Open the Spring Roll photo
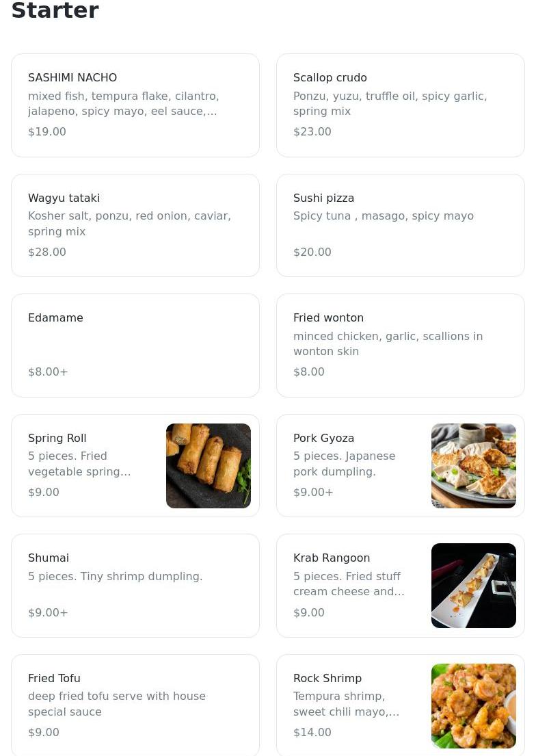The width and height of the screenshot is (536, 756). 209,465
